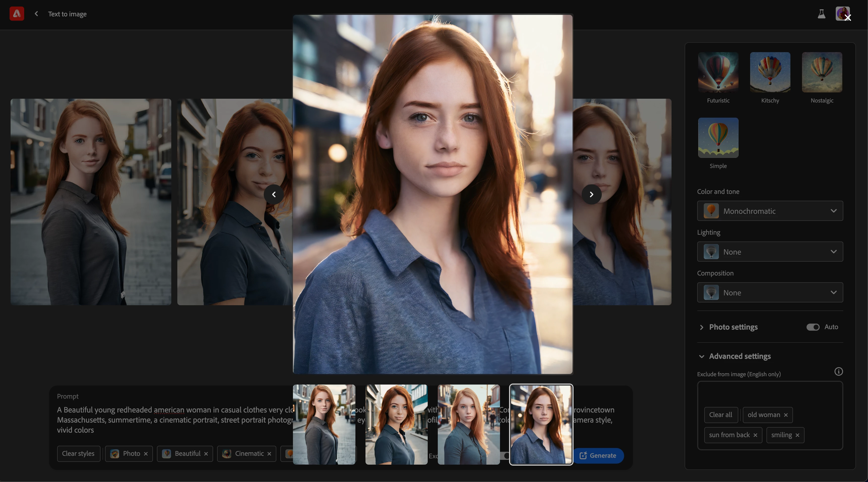This screenshot has height=482, width=868.
Task: Open the Lighting dropdown
Action: tap(770, 252)
